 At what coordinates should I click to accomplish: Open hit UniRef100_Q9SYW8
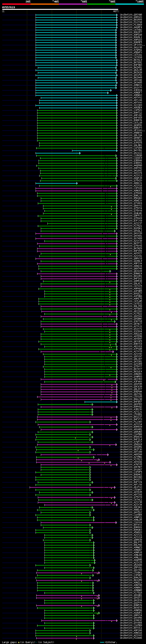click(x=131, y=15)
